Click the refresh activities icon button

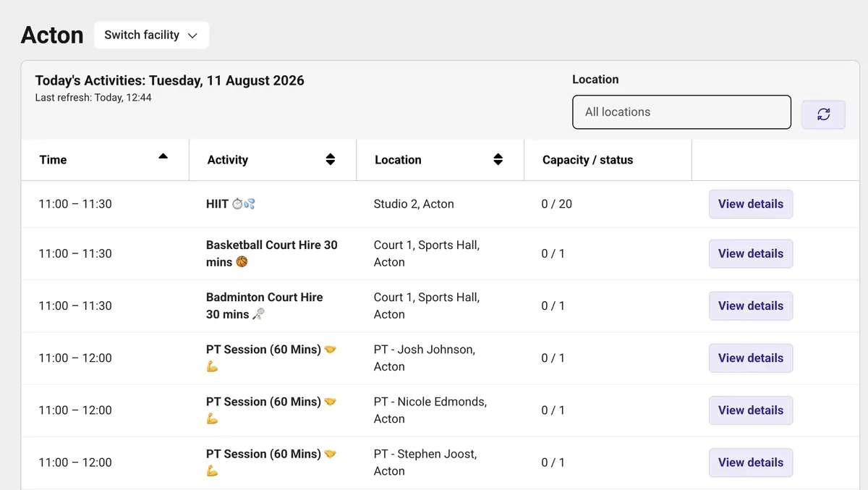(x=823, y=114)
